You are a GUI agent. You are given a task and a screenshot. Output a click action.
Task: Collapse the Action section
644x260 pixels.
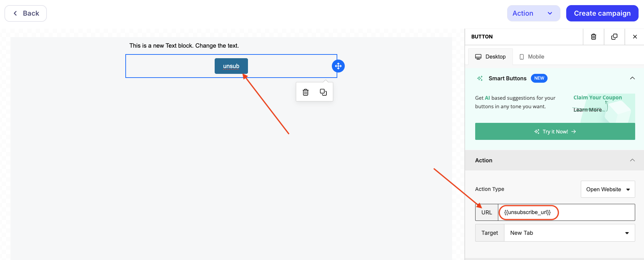[632, 160]
